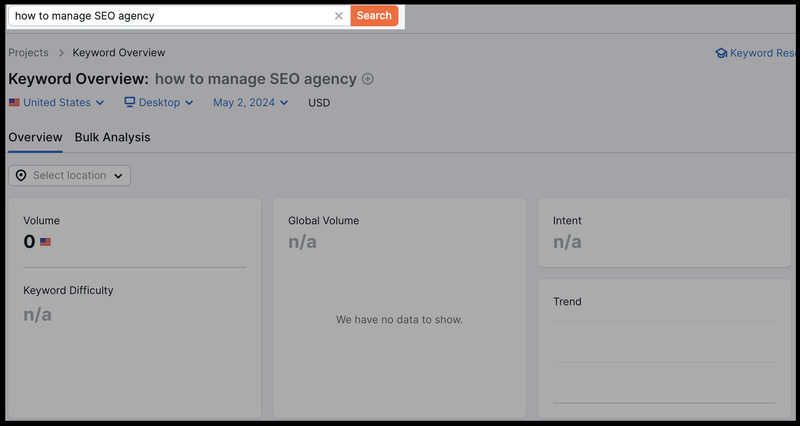Clear the search field with the X icon
800x426 pixels.
[338, 16]
